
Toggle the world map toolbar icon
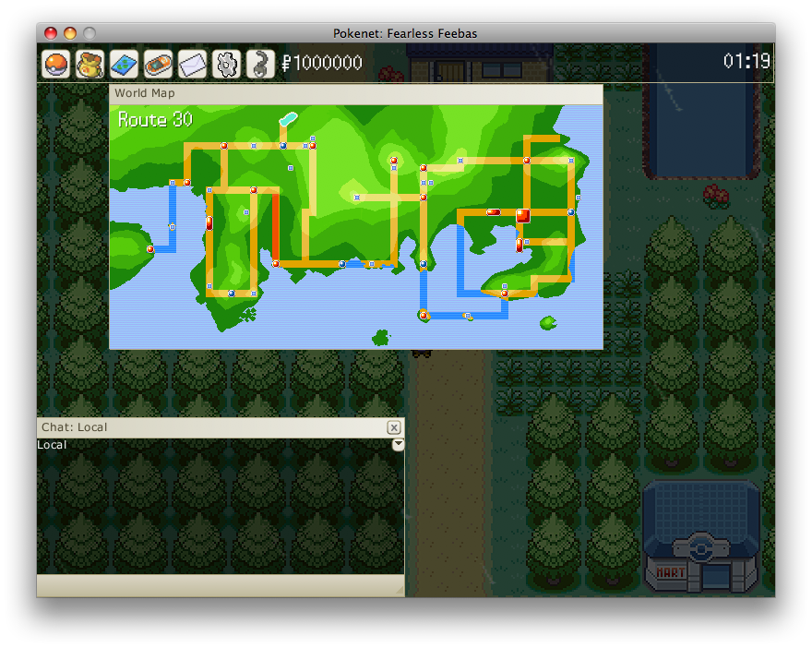coord(125,64)
